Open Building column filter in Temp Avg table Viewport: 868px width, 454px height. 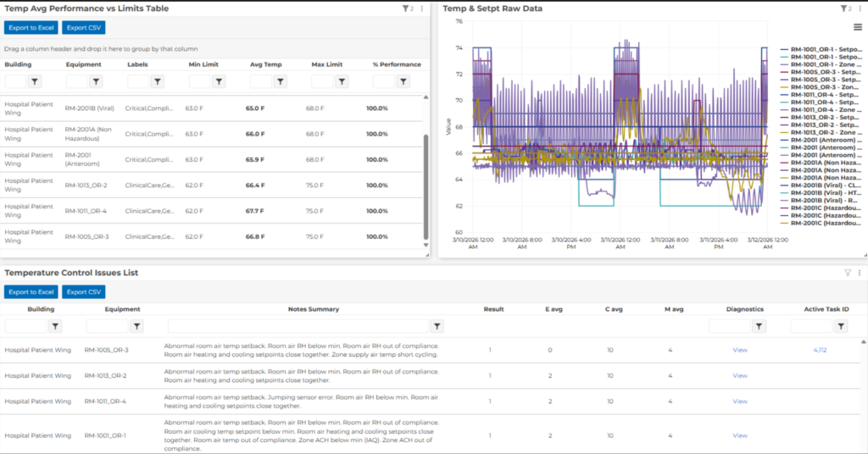[x=35, y=81]
